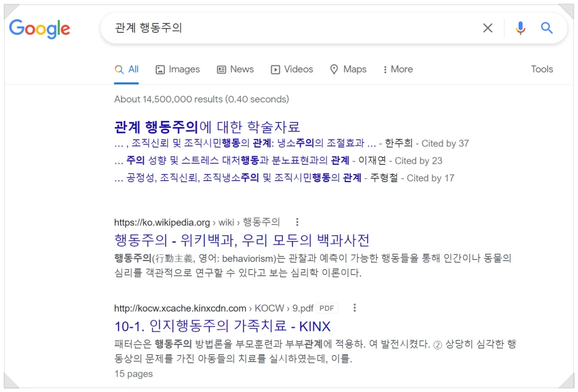The height and width of the screenshot is (392, 578).
Task: Open the three-dot menu beside the KINX PDF result
Action: click(x=354, y=308)
